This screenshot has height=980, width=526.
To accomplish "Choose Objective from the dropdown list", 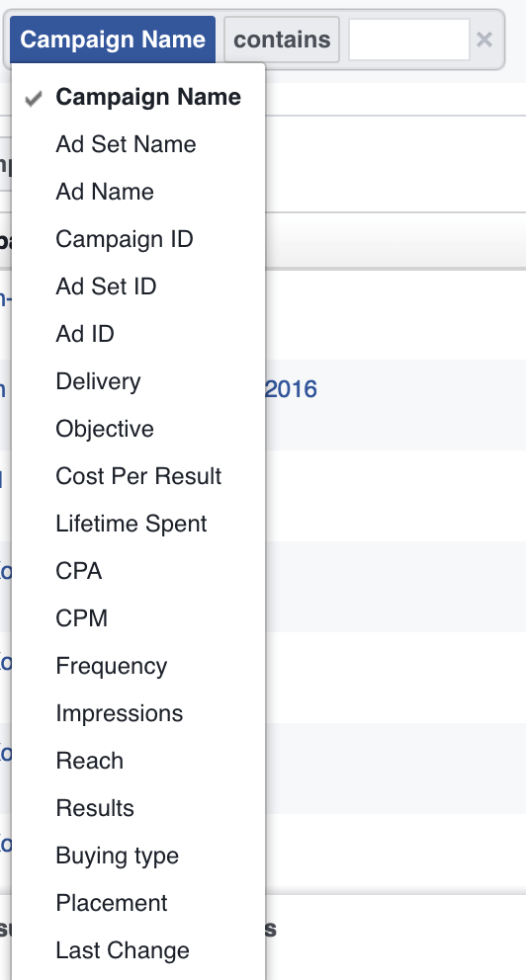I will 138,429.
